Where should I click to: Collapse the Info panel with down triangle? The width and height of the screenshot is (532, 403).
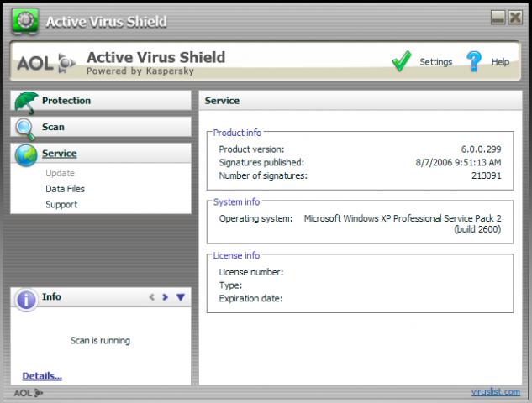pos(181,297)
